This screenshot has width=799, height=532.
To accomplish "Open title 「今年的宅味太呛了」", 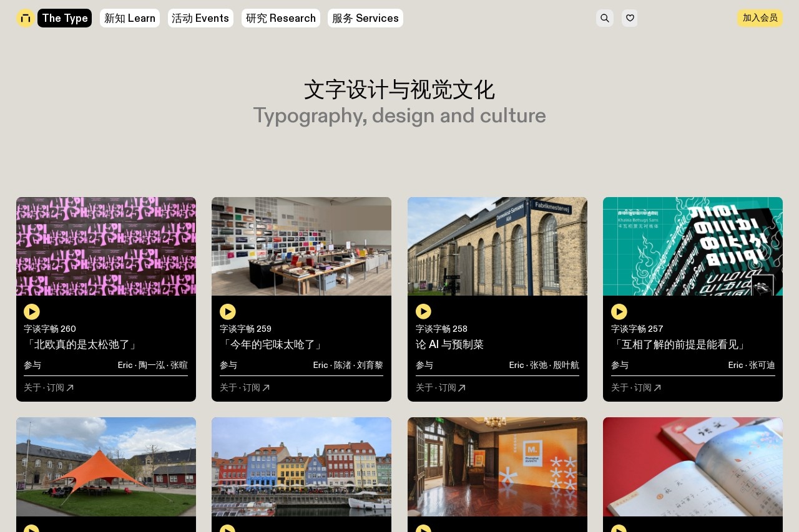I will click(x=272, y=344).
